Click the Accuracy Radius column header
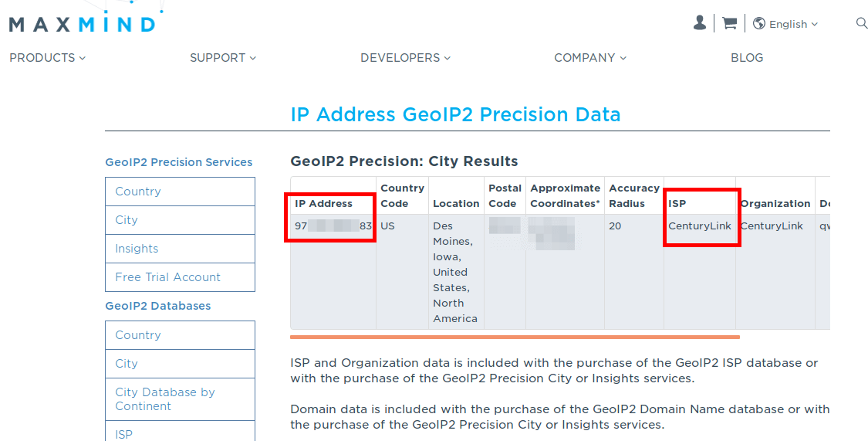This screenshot has width=868, height=441. [634, 196]
